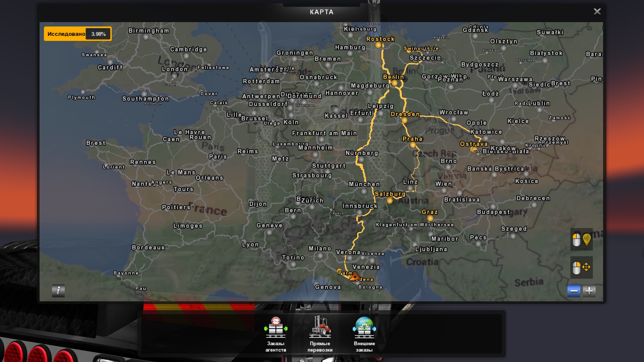Viewport: 644px width, 362px height.
Task: Click the Ljubljana city label
Action: [x=431, y=249]
